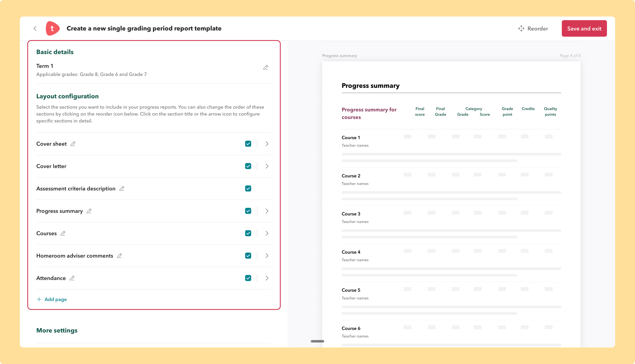Rename Cover sheet with its pencil icon
Viewport: 635px width, 364px height.
(x=73, y=144)
